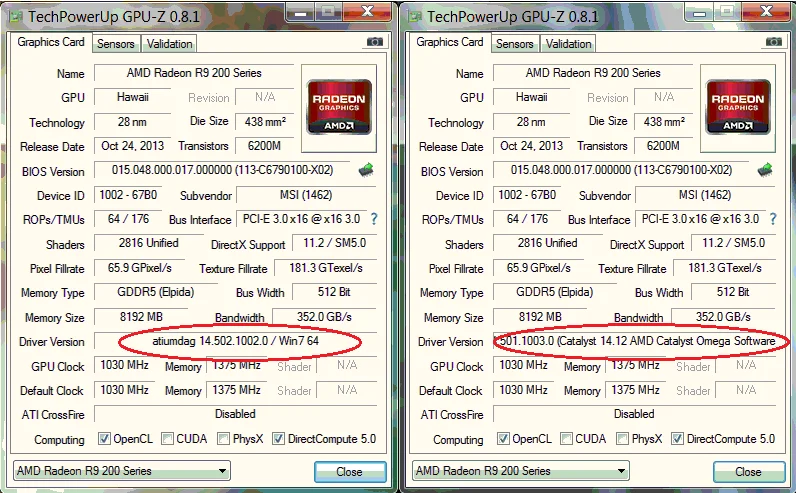
Task: Click the Close button in right window
Action: pyautogui.click(x=749, y=472)
